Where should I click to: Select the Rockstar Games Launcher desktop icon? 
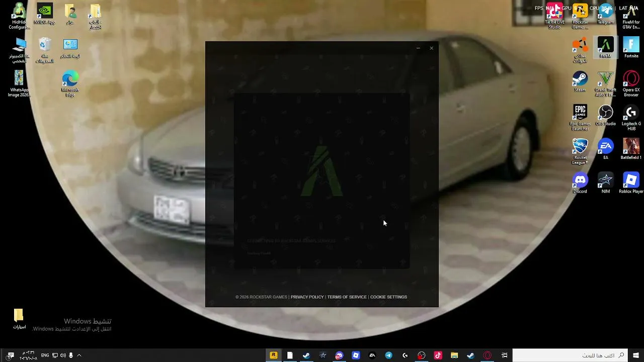pyautogui.click(x=580, y=17)
